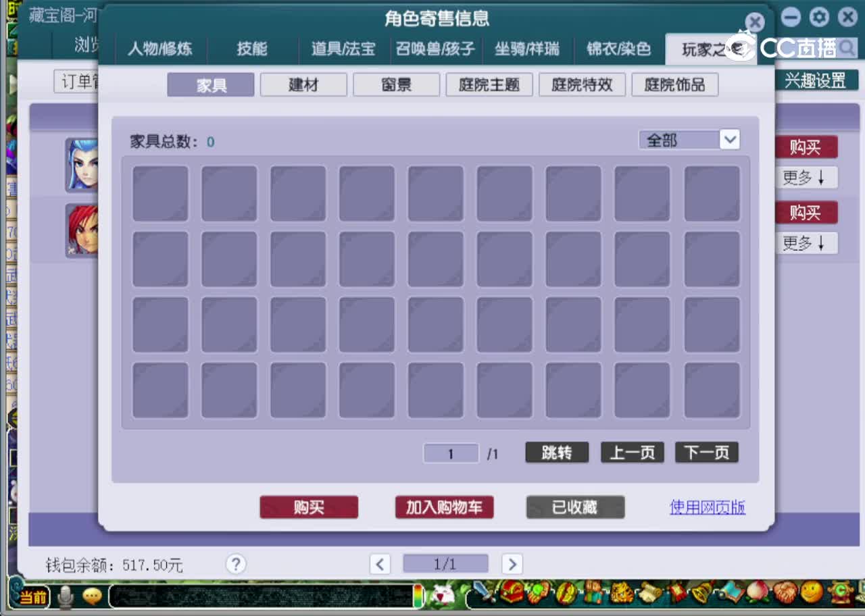Click the white cat icon above the taskbar
The width and height of the screenshot is (865, 616).
coord(442,597)
